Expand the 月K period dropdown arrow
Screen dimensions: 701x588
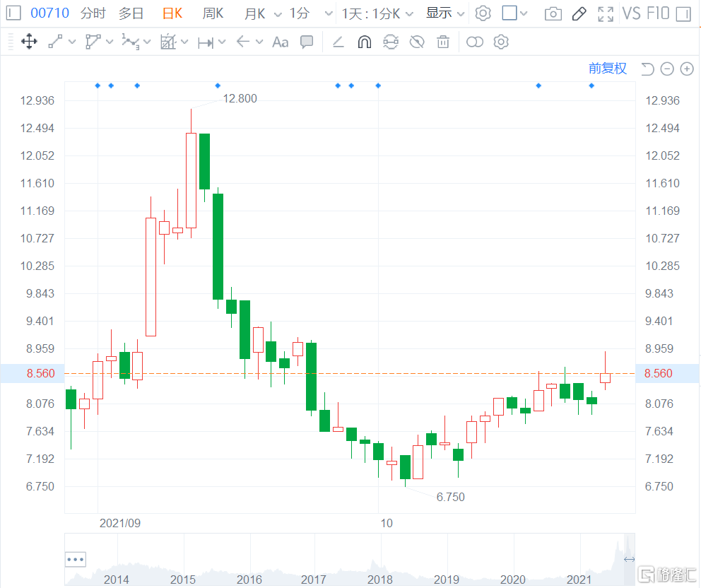click(x=276, y=13)
